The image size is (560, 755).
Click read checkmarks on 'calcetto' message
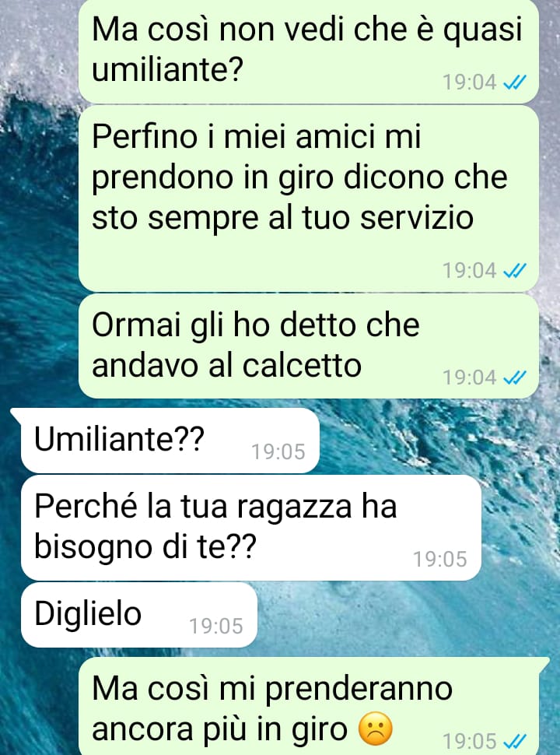(x=514, y=377)
